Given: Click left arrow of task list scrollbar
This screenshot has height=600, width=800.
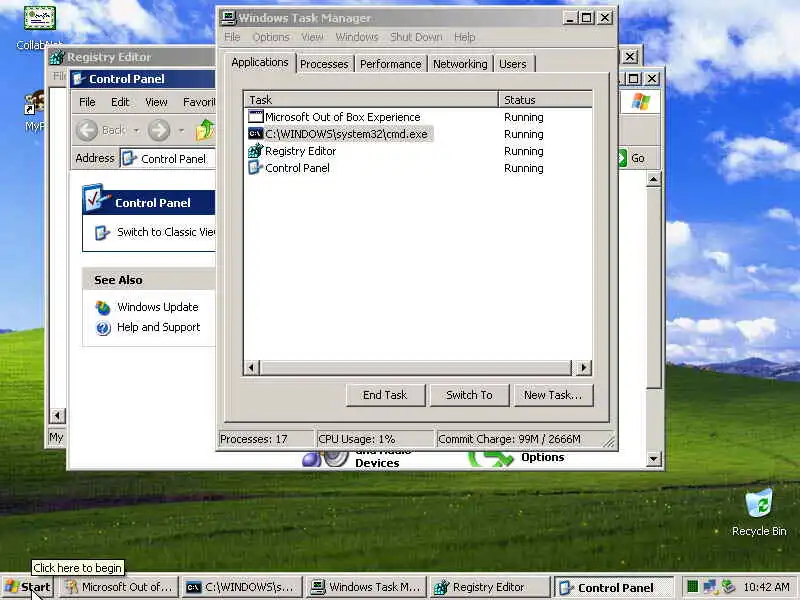Looking at the screenshot, I should click(x=252, y=368).
